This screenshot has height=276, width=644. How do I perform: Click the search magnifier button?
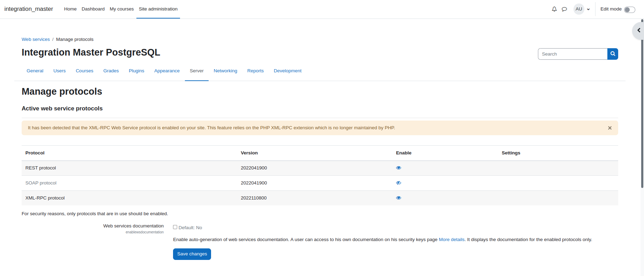(613, 54)
